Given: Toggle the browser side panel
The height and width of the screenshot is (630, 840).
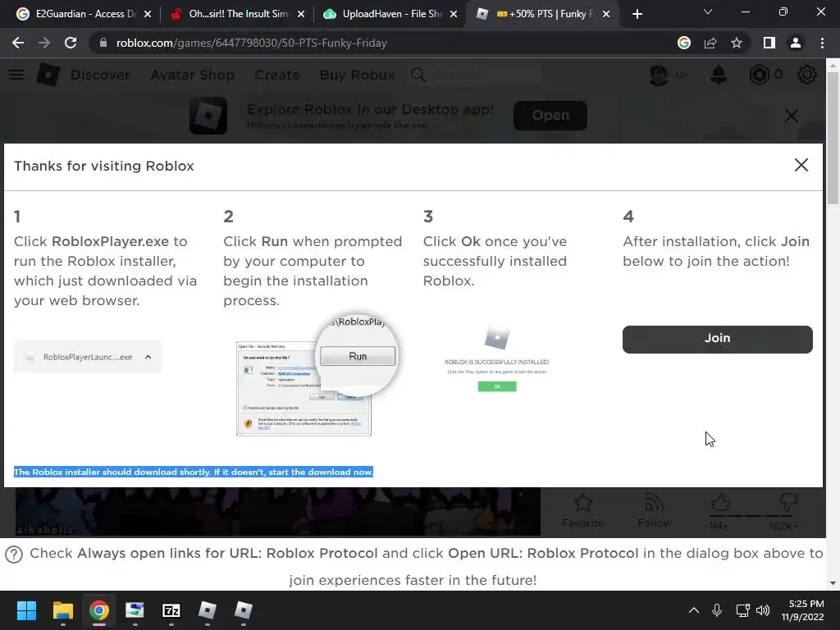Looking at the screenshot, I should pyautogui.click(x=769, y=43).
